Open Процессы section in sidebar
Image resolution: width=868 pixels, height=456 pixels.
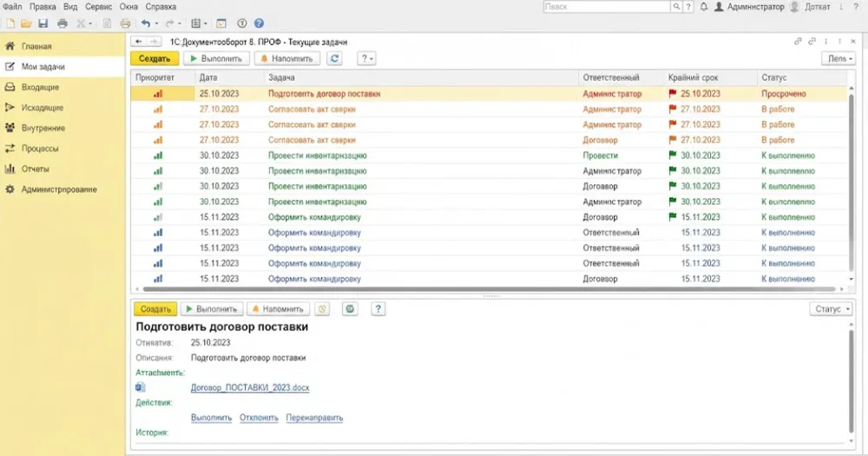(62, 149)
